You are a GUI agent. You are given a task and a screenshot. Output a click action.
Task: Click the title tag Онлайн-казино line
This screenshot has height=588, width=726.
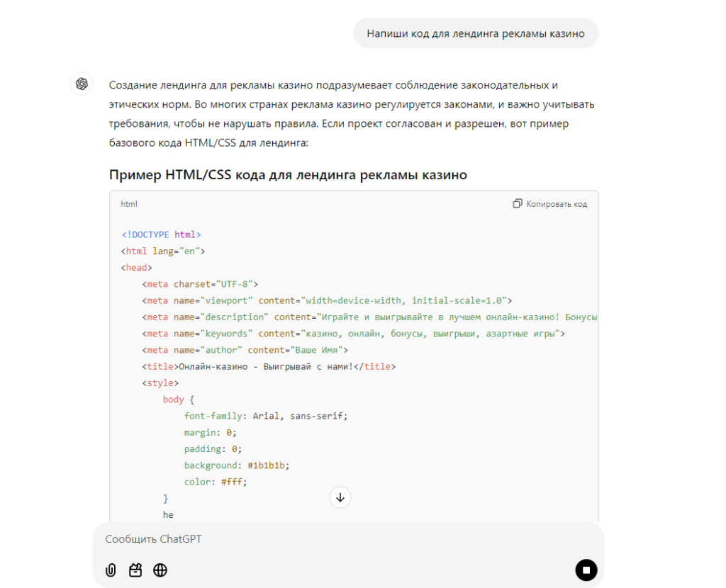tap(269, 366)
